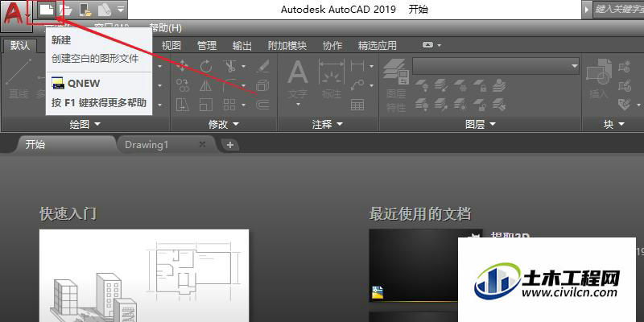The height and width of the screenshot is (322, 644).
Task: Select the Rotate tool
Action: coord(206,66)
